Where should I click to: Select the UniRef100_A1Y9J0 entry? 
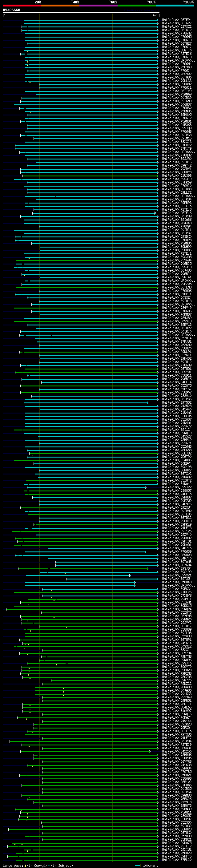[176, 802]
